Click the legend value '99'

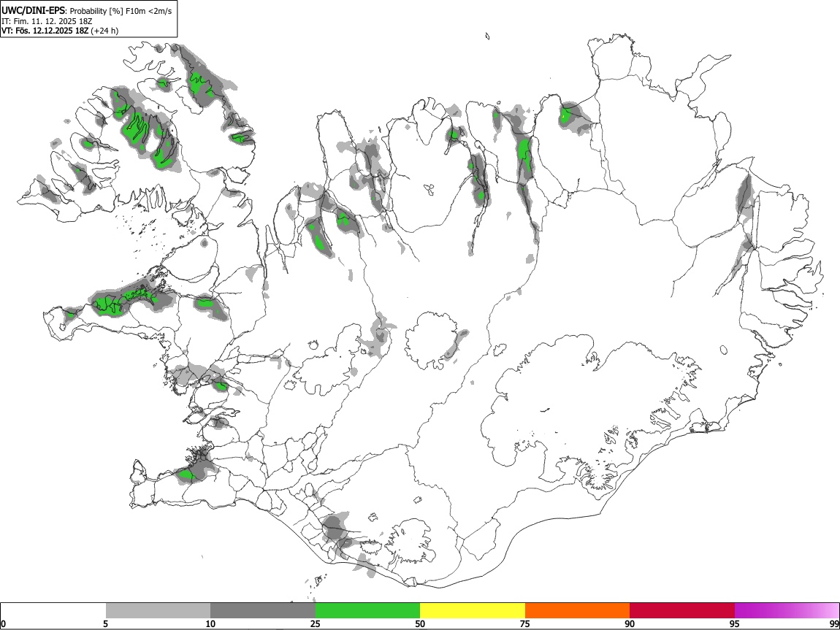click(833, 623)
